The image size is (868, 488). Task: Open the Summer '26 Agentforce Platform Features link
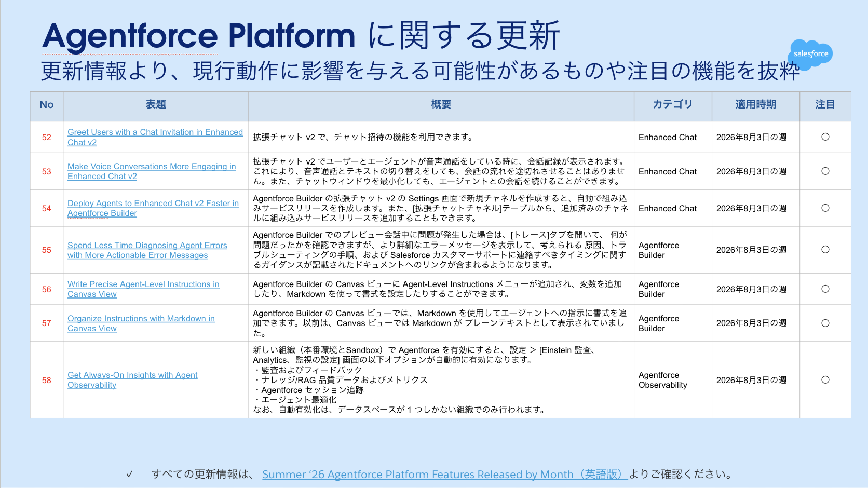tap(445, 474)
